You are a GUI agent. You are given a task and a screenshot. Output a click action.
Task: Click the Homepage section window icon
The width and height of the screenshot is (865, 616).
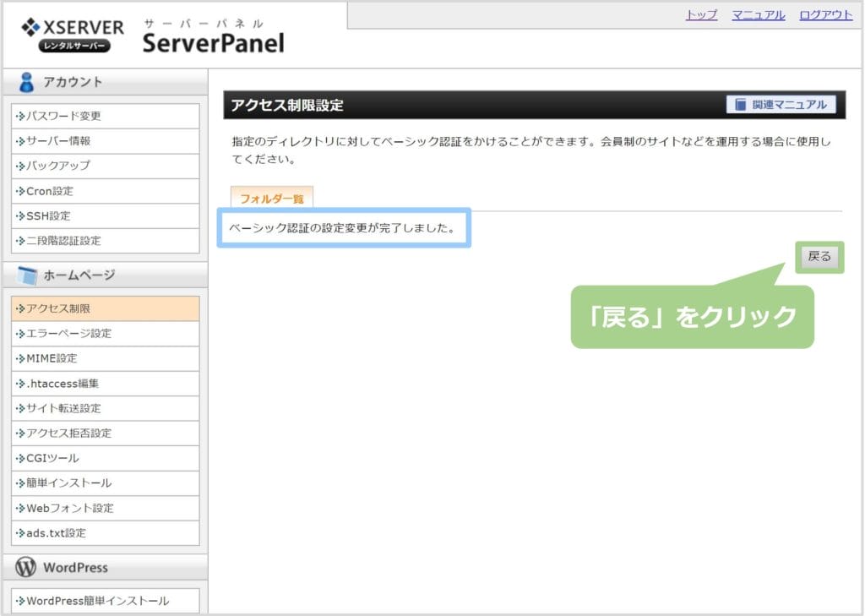pos(27,275)
